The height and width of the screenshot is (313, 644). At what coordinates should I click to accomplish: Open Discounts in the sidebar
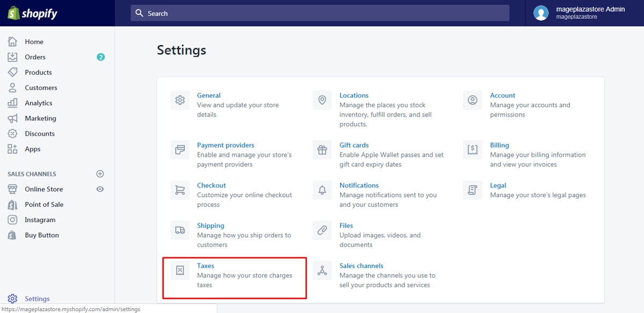pyautogui.click(x=40, y=134)
